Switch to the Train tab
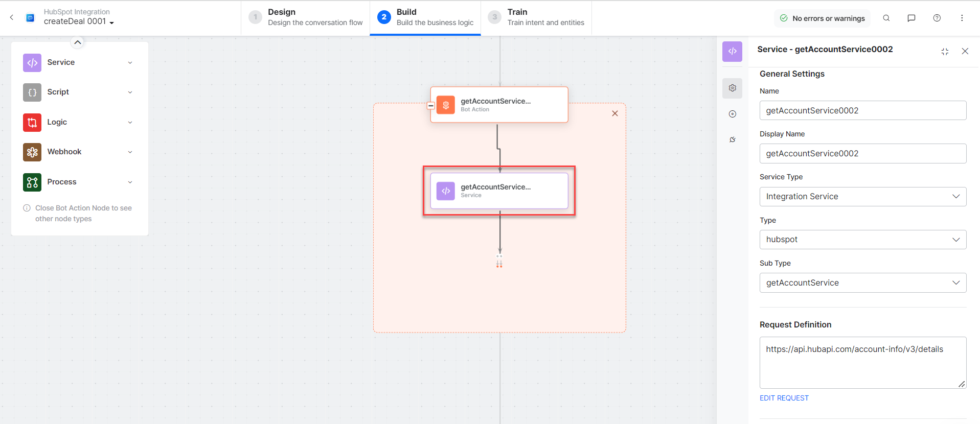 tap(536, 17)
